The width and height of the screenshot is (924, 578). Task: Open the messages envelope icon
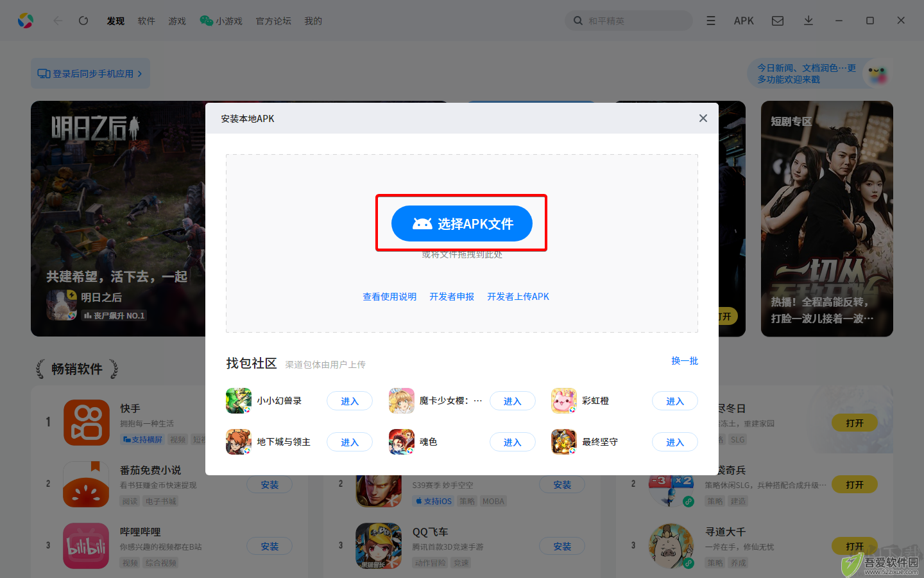click(778, 21)
